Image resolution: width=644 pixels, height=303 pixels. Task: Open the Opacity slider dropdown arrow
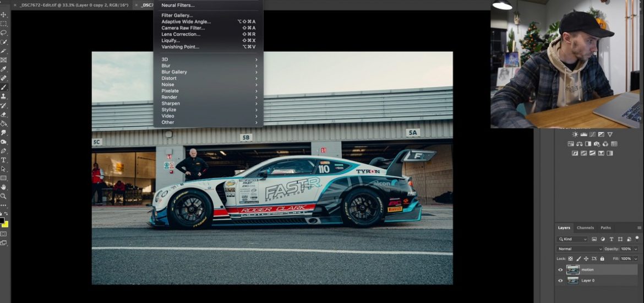tap(636, 249)
